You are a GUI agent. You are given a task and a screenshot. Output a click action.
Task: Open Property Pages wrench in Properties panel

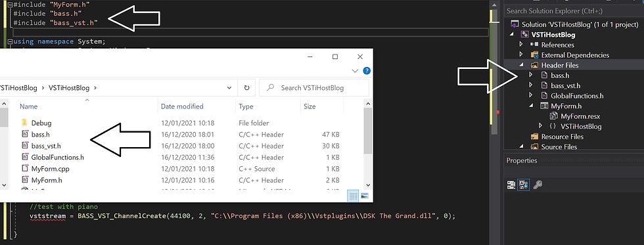click(x=538, y=185)
